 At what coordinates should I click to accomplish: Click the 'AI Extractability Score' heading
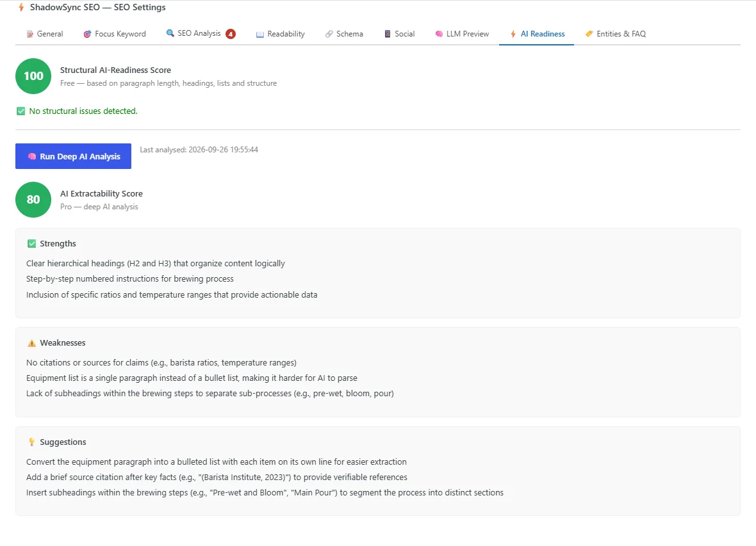pyautogui.click(x=101, y=193)
